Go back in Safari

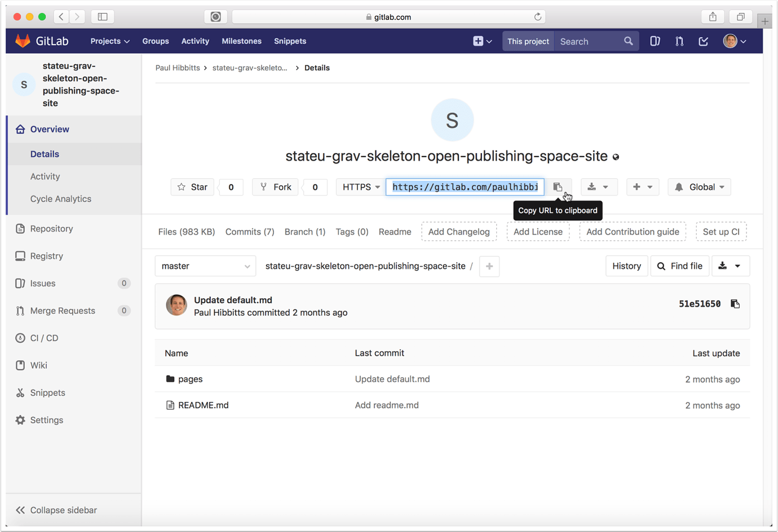[61, 17]
